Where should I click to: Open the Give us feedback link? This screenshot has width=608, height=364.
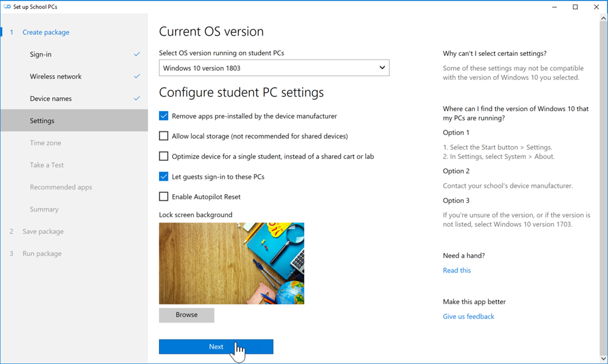[x=468, y=316]
